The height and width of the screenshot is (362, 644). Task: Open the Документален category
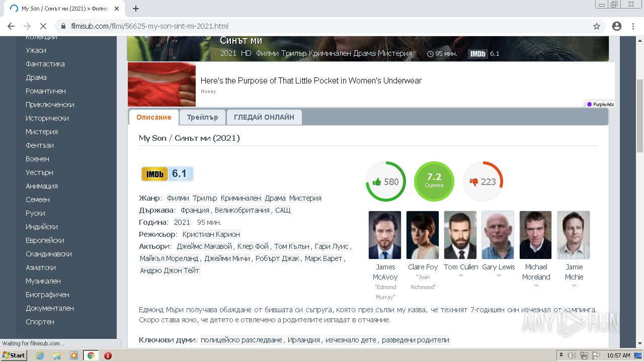tap(50, 308)
